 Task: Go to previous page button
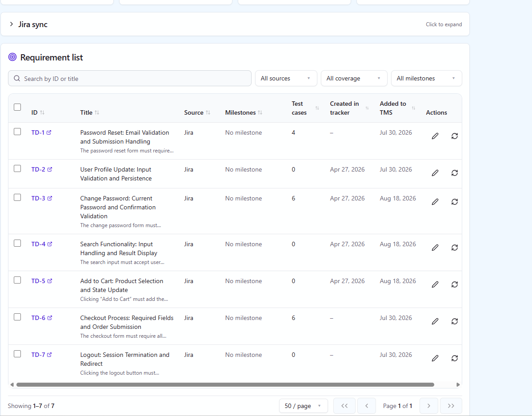366,406
